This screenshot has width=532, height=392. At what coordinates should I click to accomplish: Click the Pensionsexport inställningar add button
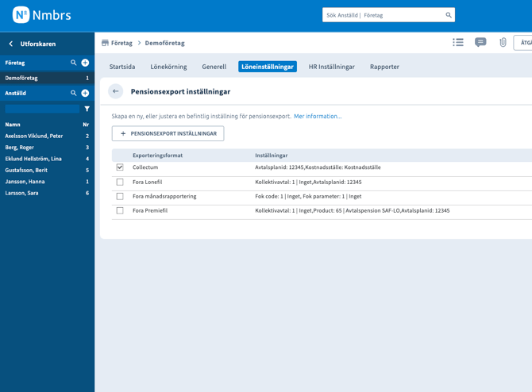[168, 133]
